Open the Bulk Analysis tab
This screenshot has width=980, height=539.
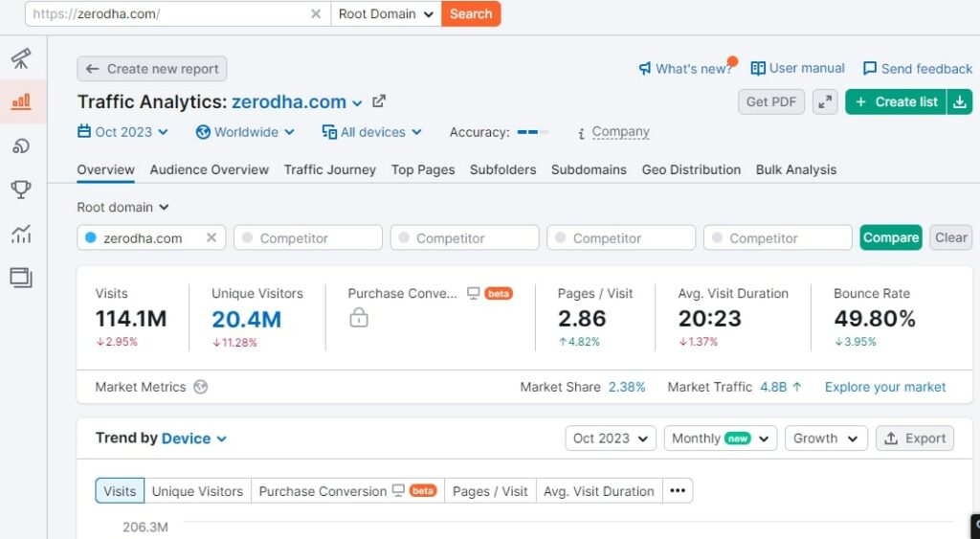796,169
